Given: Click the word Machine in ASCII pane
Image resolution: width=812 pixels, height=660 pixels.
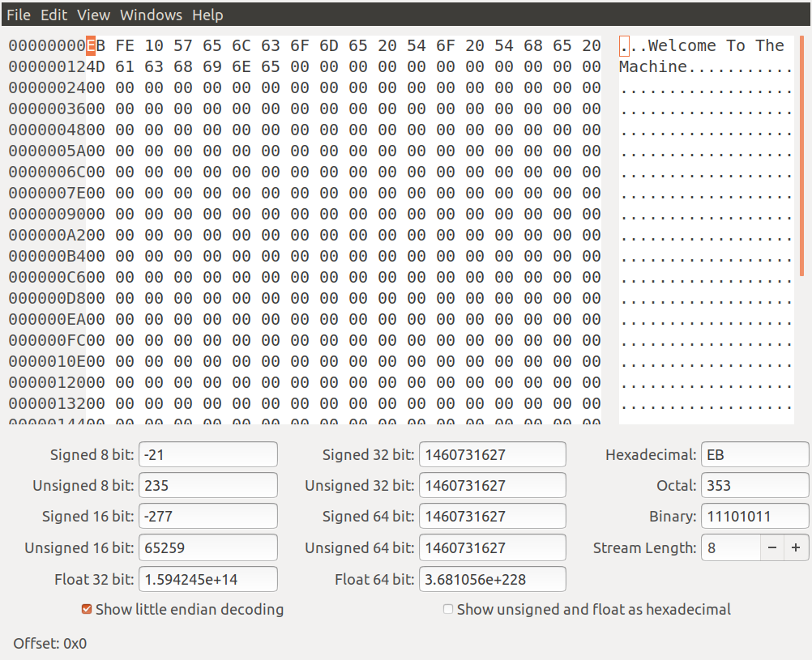Looking at the screenshot, I should 653,67.
